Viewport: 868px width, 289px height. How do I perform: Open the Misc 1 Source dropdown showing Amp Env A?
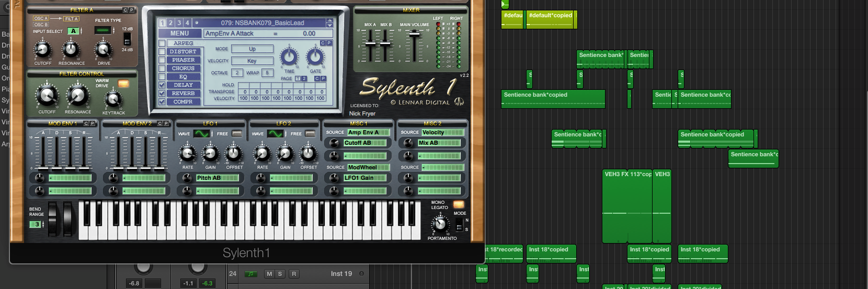[x=369, y=133]
